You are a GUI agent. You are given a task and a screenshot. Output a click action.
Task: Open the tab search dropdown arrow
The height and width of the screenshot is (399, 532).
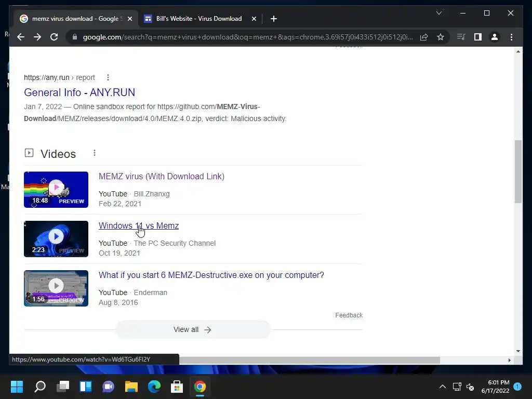coord(438,13)
